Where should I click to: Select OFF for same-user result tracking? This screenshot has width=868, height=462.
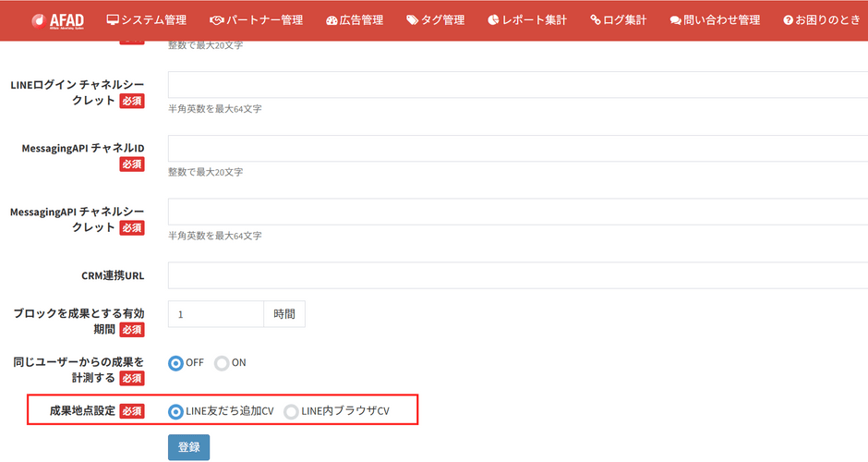click(175, 363)
